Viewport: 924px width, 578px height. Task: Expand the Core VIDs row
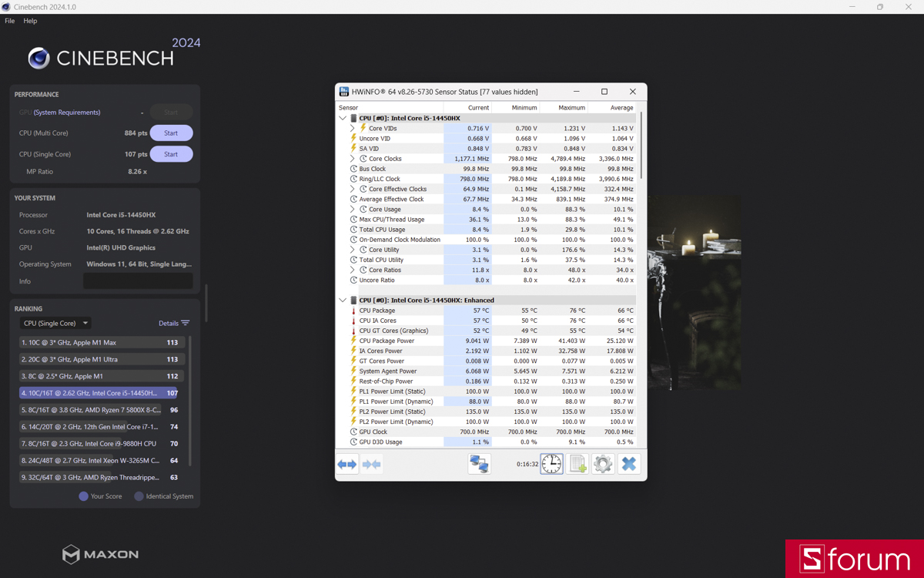(353, 129)
